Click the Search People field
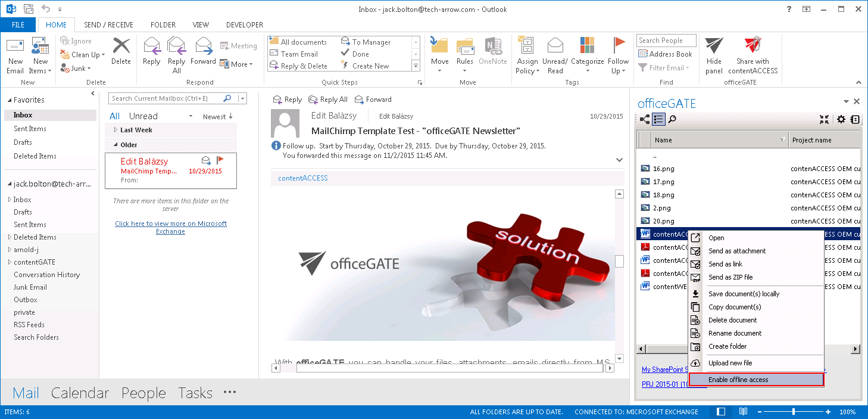Image resolution: width=868 pixels, height=419 pixels. 666,41
